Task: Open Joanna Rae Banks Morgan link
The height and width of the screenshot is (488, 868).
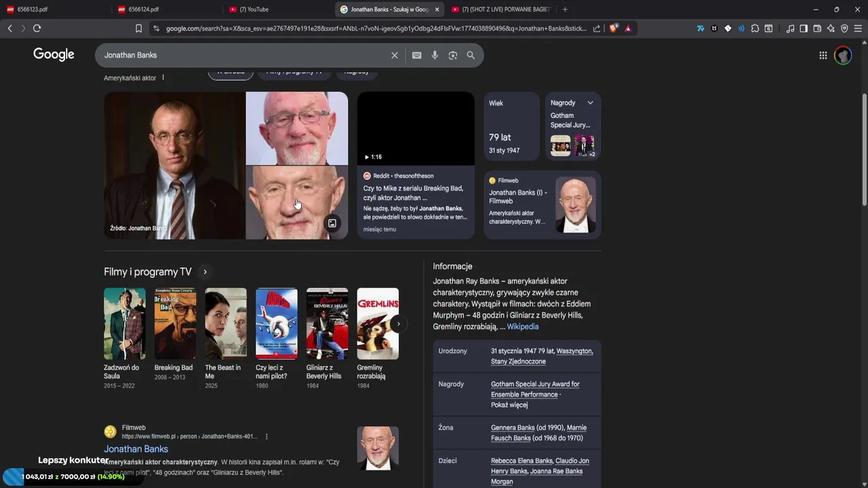Action: 537,476
